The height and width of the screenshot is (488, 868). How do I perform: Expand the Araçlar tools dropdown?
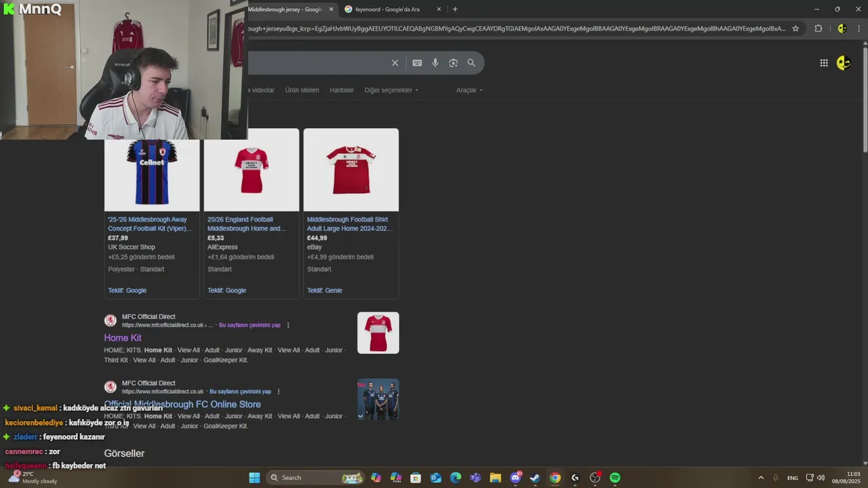coord(469,90)
